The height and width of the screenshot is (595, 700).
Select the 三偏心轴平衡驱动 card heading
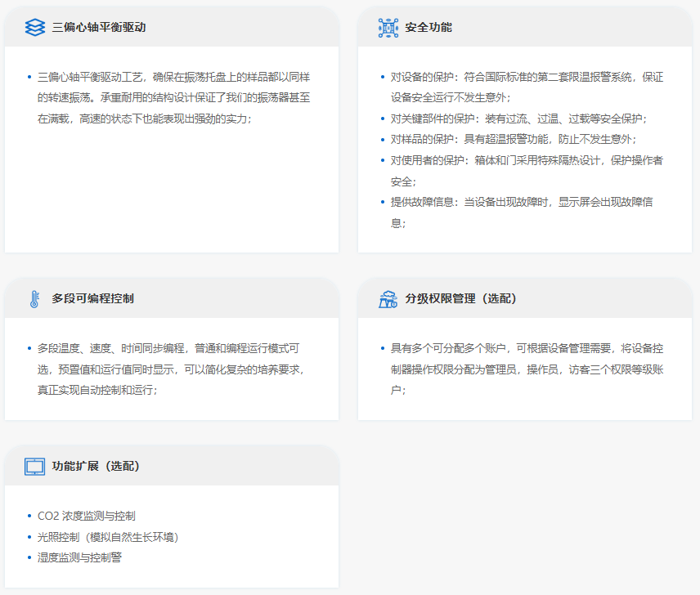[99, 27]
